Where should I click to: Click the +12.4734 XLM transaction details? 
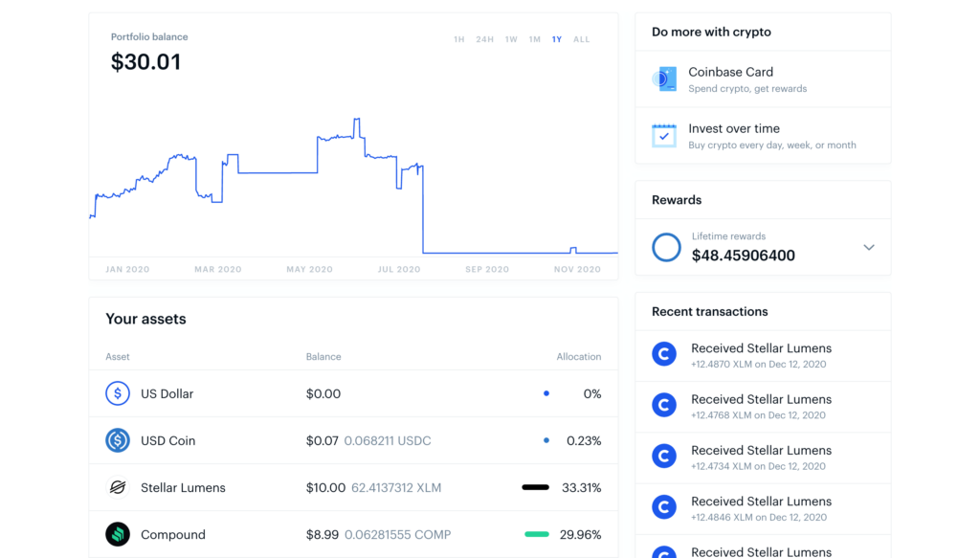click(x=758, y=466)
